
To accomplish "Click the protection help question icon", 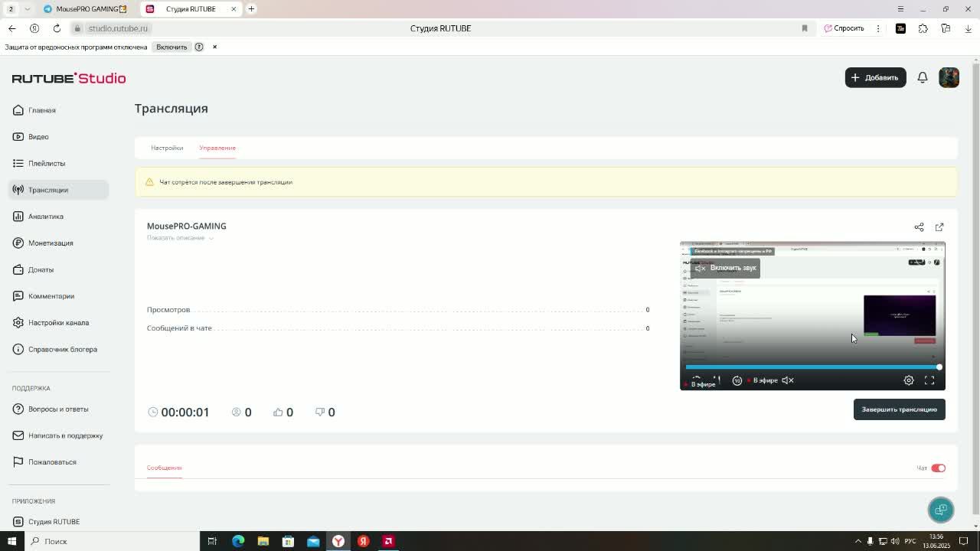I will coord(199,47).
